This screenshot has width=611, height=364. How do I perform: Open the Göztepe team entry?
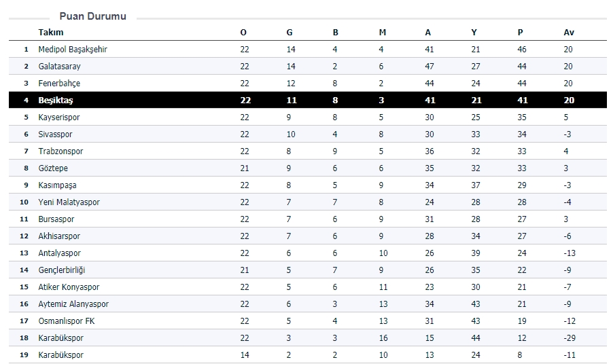pos(53,168)
